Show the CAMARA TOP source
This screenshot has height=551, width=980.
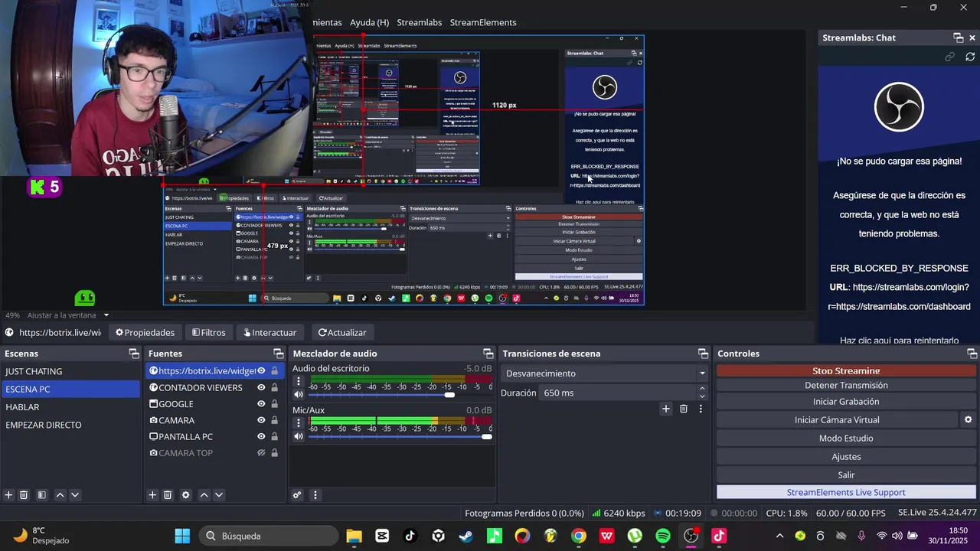[261, 453]
